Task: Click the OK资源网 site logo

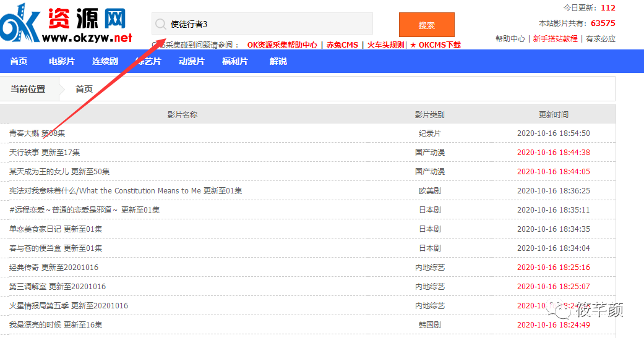Action: click(66, 23)
